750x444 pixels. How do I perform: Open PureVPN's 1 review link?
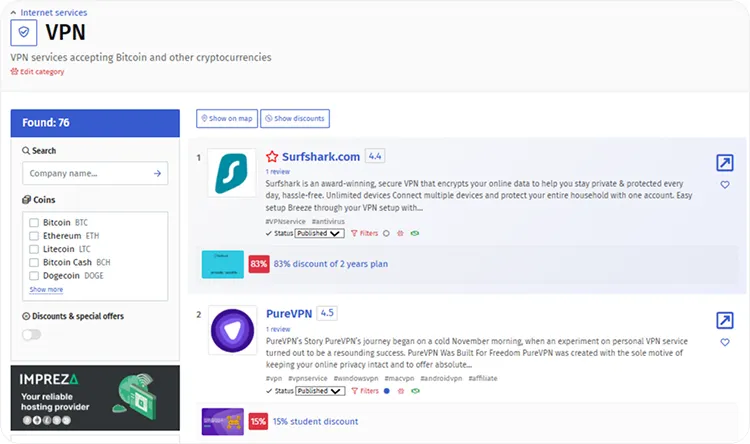coord(278,329)
